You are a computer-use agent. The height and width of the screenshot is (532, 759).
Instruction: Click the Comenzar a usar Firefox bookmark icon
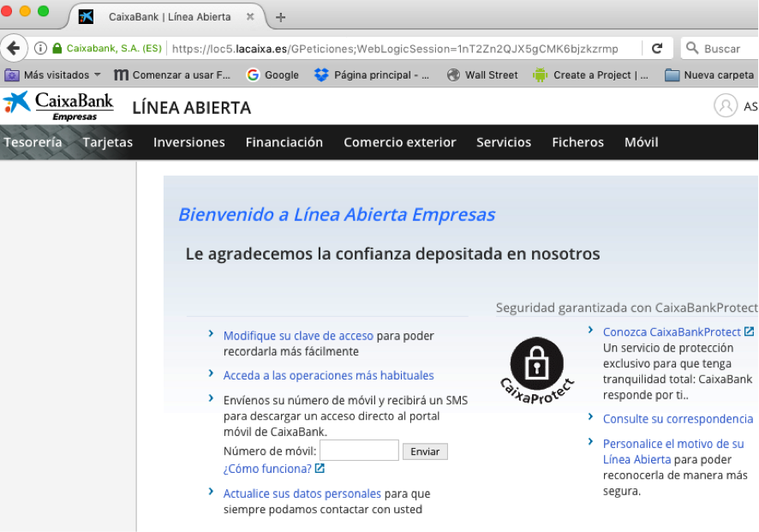[x=121, y=75]
